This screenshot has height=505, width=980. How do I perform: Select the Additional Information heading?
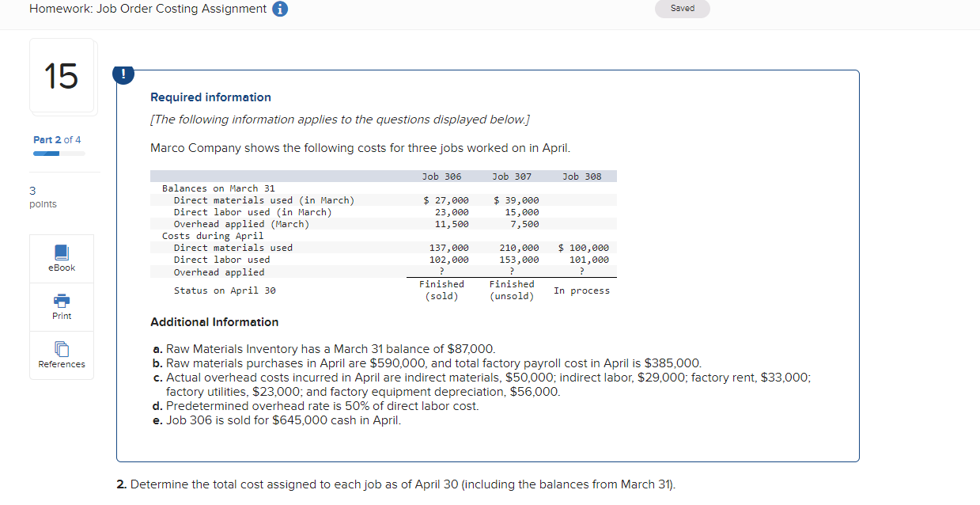click(215, 321)
